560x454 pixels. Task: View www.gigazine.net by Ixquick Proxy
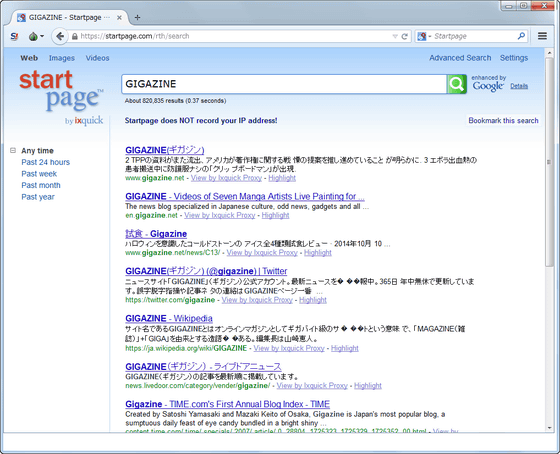coord(226,178)
